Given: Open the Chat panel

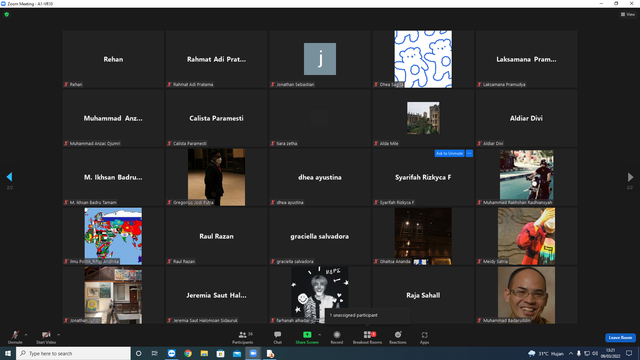Looking at the screenshot, I should coord(278,337).
